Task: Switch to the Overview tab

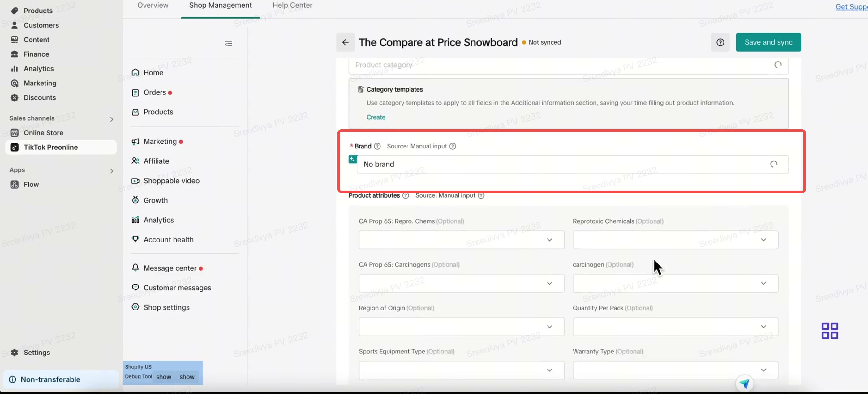Action: [153, 5]
